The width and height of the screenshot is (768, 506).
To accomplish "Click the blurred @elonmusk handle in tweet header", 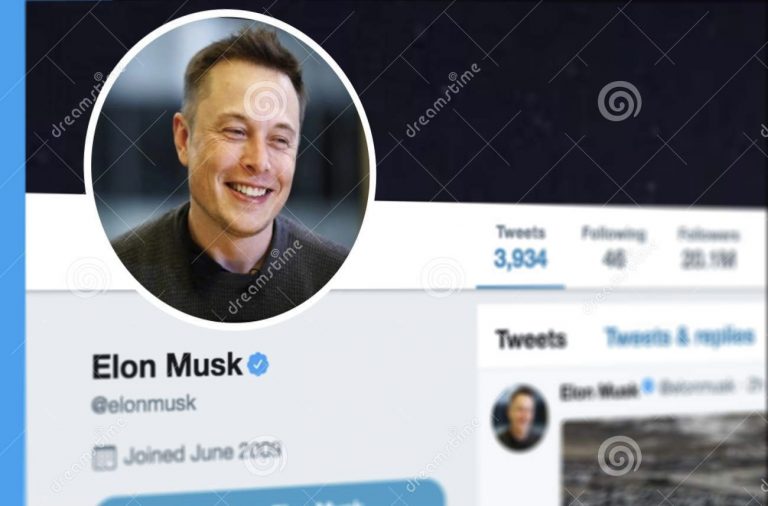I will point(697,386).
